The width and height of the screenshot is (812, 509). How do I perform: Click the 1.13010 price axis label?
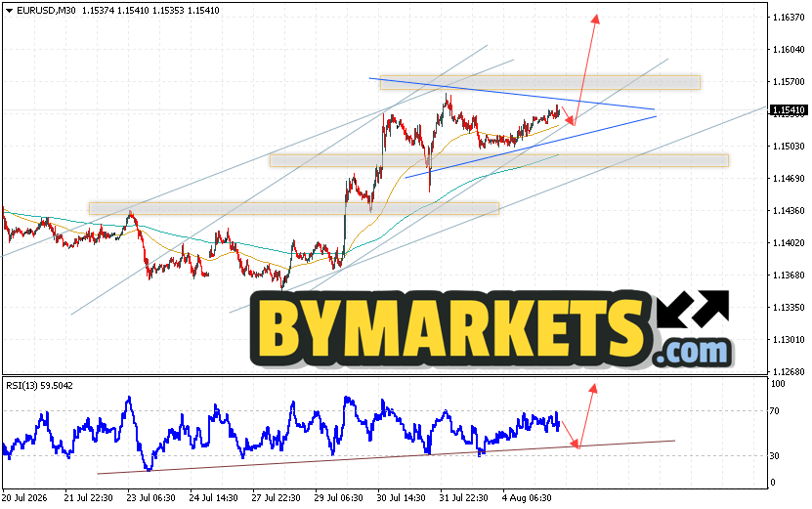pos(789,340)
